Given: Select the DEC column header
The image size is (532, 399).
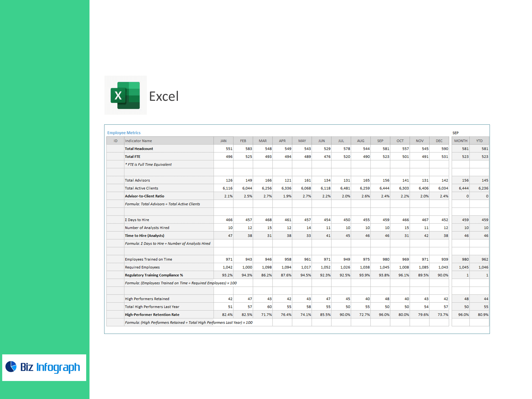Looking at the screenshot, I should tap(439, 141).
